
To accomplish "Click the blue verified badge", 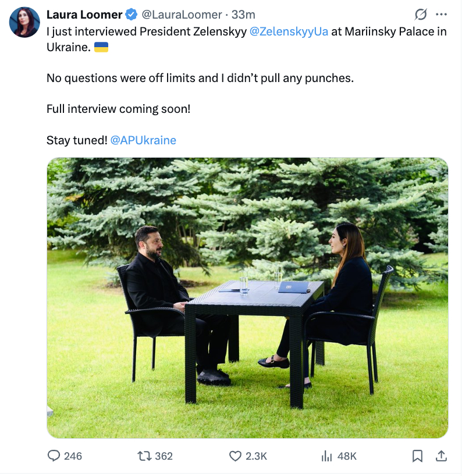I will (131, 15).
